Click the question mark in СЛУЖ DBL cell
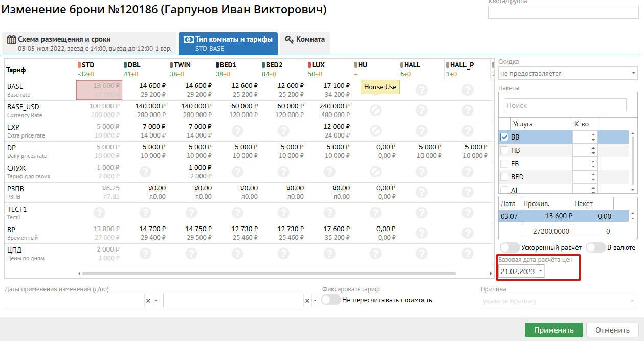 (x=145, y=171)
